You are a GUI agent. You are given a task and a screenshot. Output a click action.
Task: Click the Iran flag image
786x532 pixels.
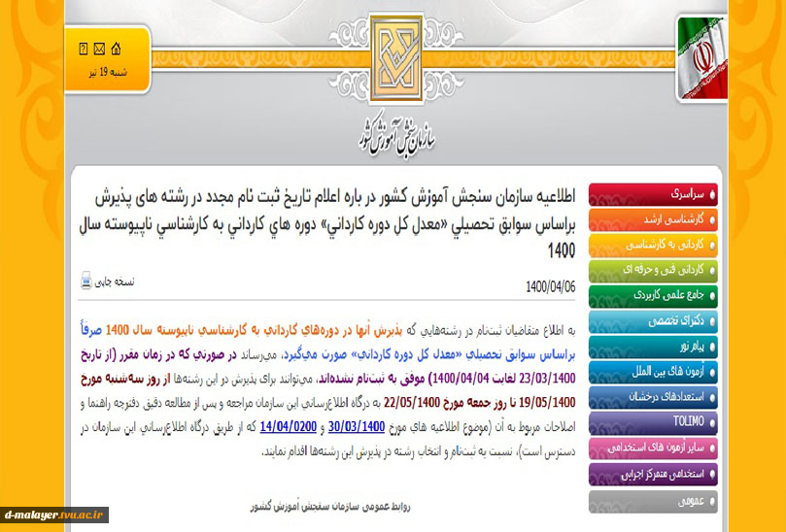coord(701,58)
